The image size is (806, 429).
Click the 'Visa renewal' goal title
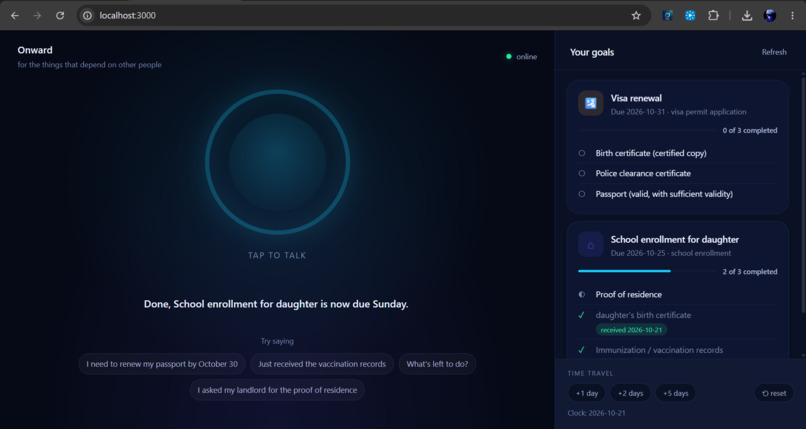(x=636, y=98)
